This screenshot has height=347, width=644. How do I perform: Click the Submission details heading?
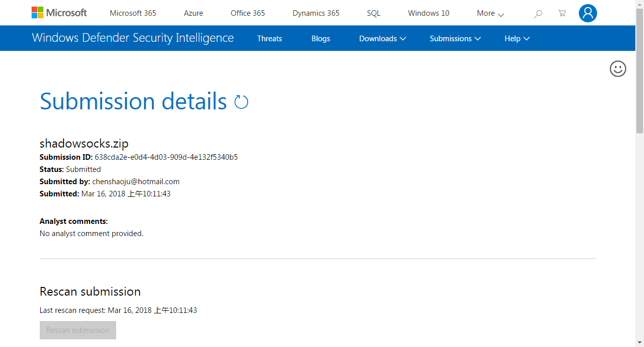(x=133, y=101)
